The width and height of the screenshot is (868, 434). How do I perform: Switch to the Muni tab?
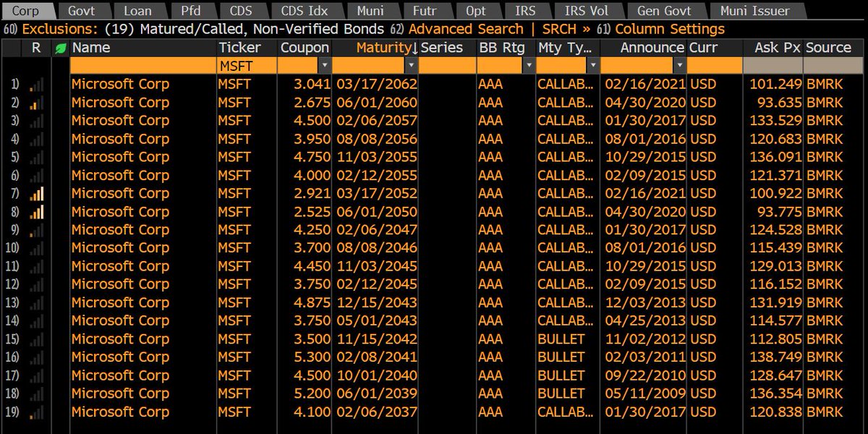point(370,11)
